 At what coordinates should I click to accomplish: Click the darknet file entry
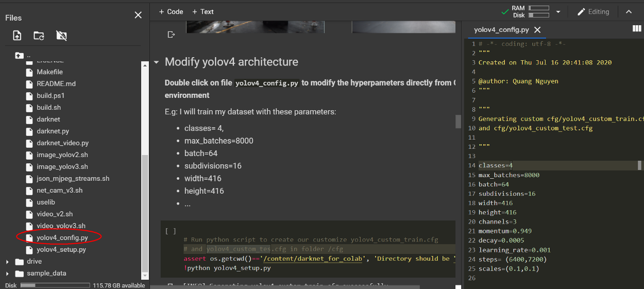[48, 119]
